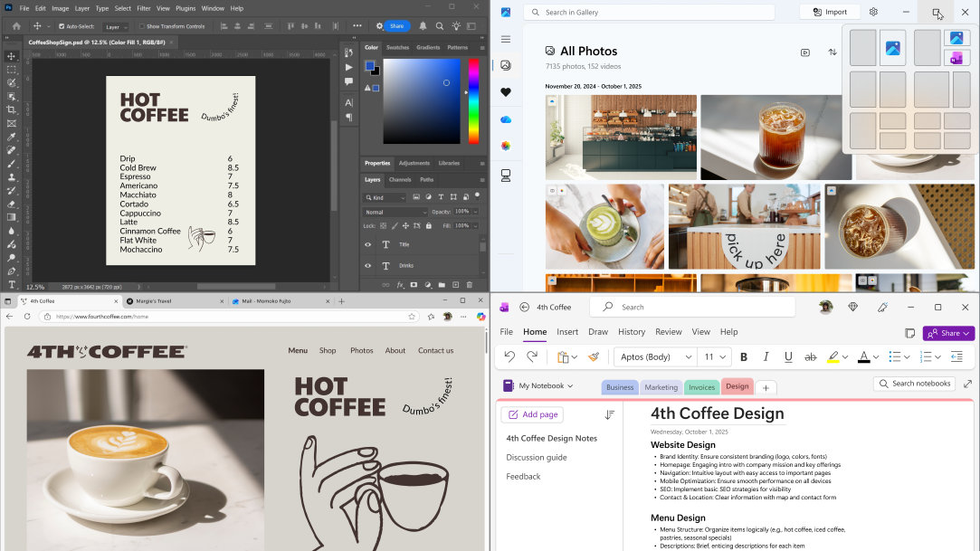Create a new layer in the Layers panel
The image size is (980, 551).
455,284
